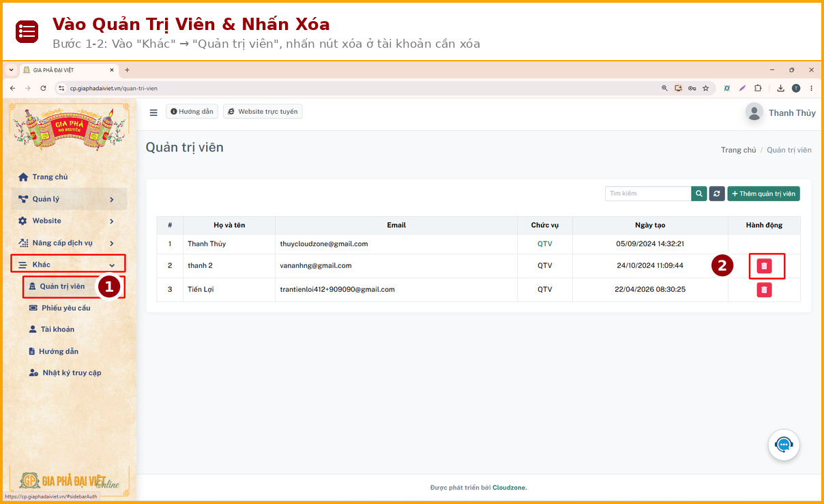Open Nhật ký truy cập page

tap(65, 373)
